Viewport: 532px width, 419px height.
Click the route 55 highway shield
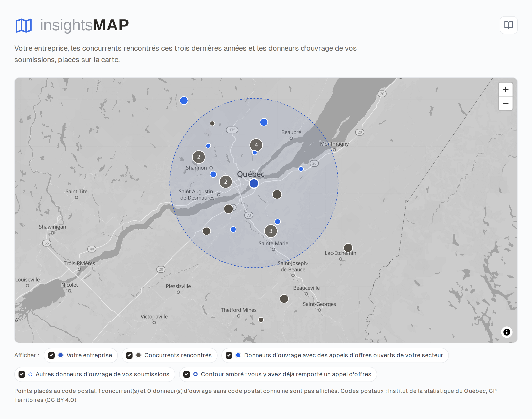pyautogui.click(x=46, y=243)
